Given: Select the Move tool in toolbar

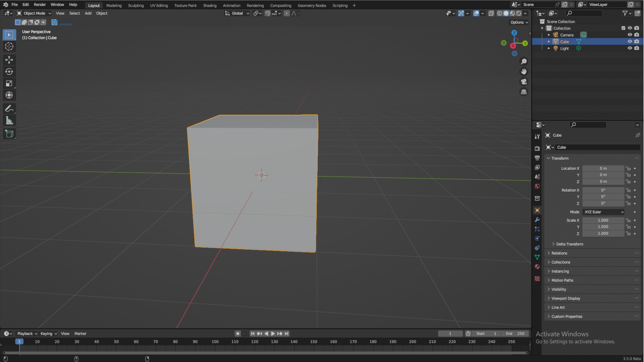Looking at the screenshot, I should point(9,60).
